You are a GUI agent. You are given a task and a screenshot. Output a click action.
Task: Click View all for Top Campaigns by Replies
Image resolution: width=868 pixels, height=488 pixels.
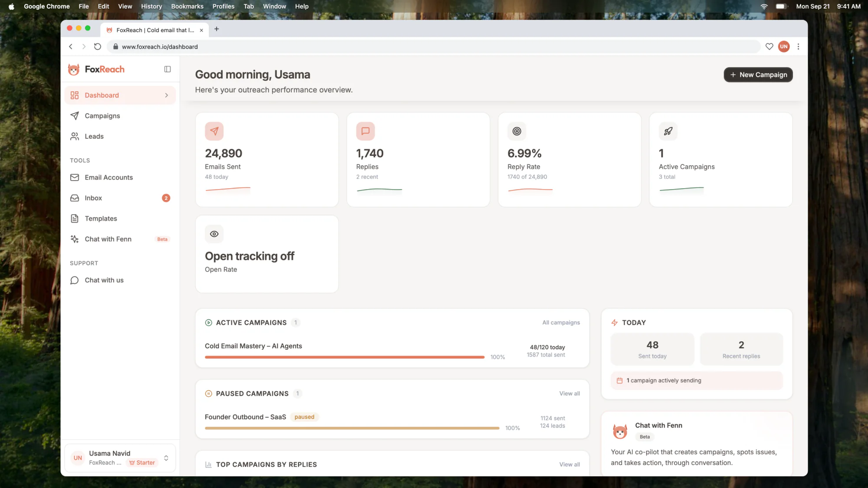click(569, 465)
